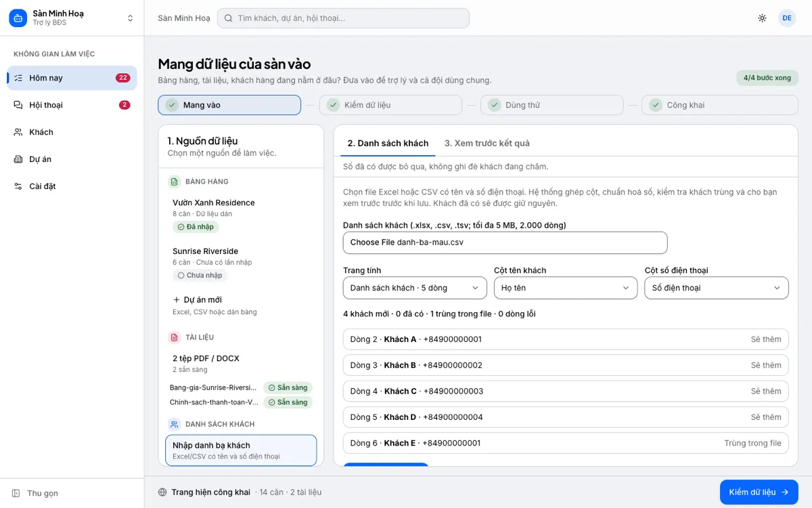The image size is (812, 508).
Task: Click the search magnifier icon
Action: 229,18
